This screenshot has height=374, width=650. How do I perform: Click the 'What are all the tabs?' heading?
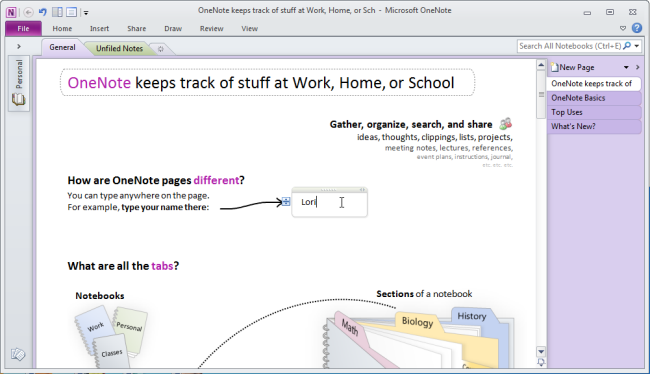(x=123, y=266)
